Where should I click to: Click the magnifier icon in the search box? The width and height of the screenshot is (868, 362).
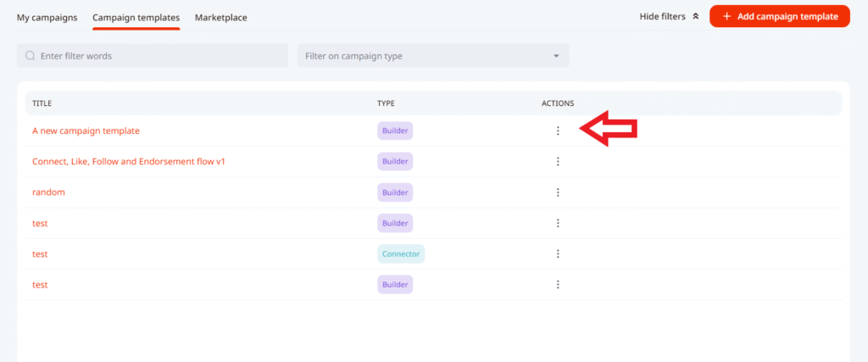point(31,56)
